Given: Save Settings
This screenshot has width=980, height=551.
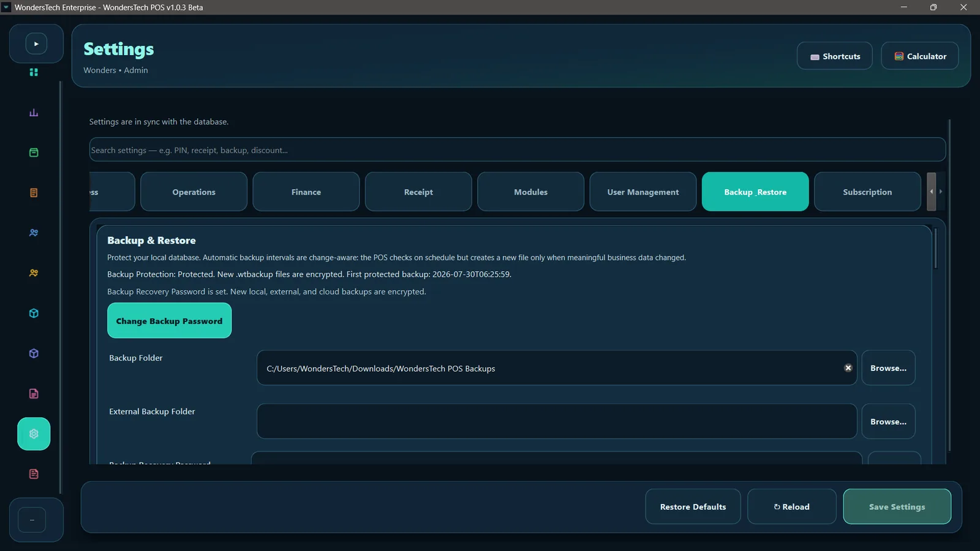Looking at the screenshot, I should click(897, 506).
